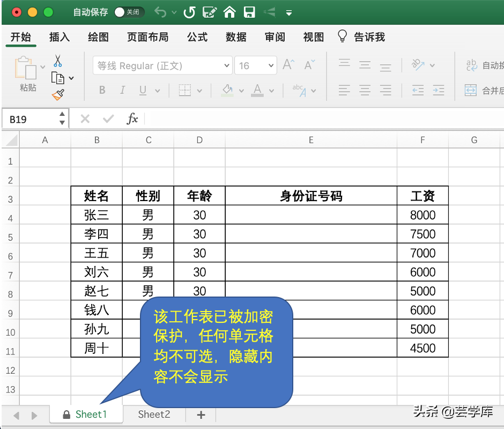Image resolution: width=504 pixels, height=429 pixels.
Task: Click the Cut scissors icon
Action: point(58,61)
